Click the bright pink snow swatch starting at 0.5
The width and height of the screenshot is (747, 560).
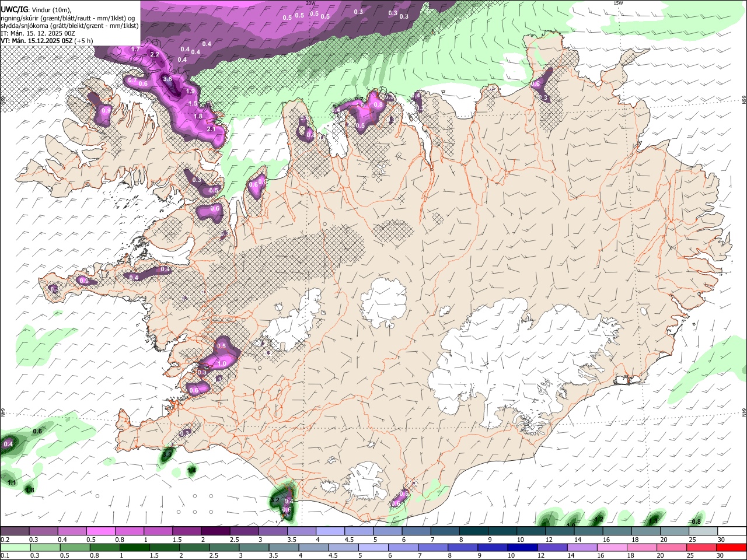100,531
